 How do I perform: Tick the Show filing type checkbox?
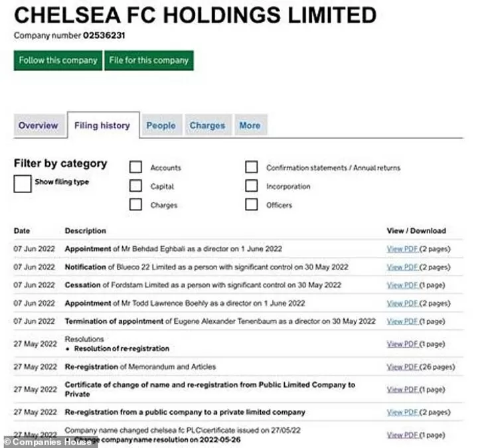(x=22, y=184)
